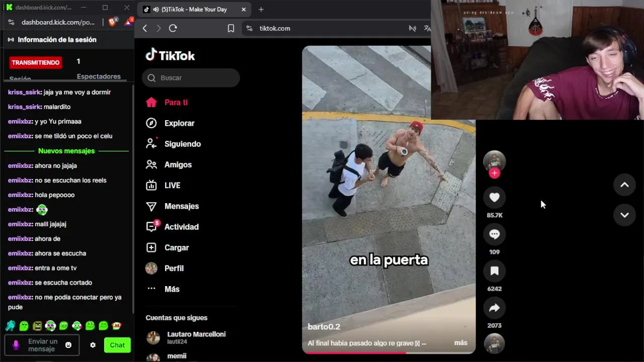Click the Nuevos mensajes divider label

coord(66,151)
